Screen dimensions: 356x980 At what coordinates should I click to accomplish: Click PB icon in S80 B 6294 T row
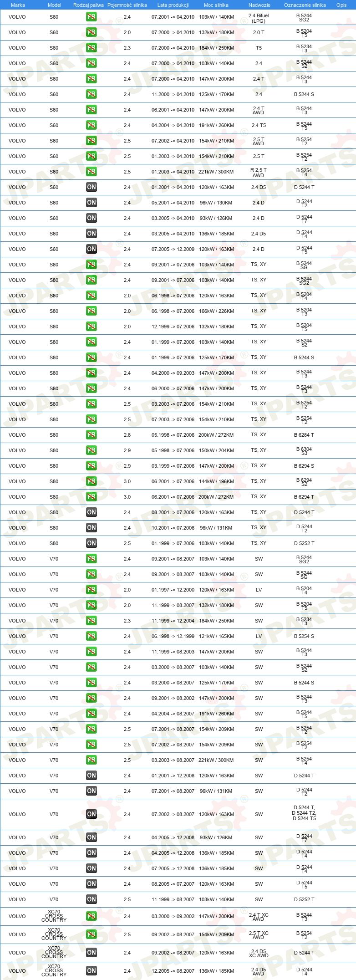[x=92, y=497]
